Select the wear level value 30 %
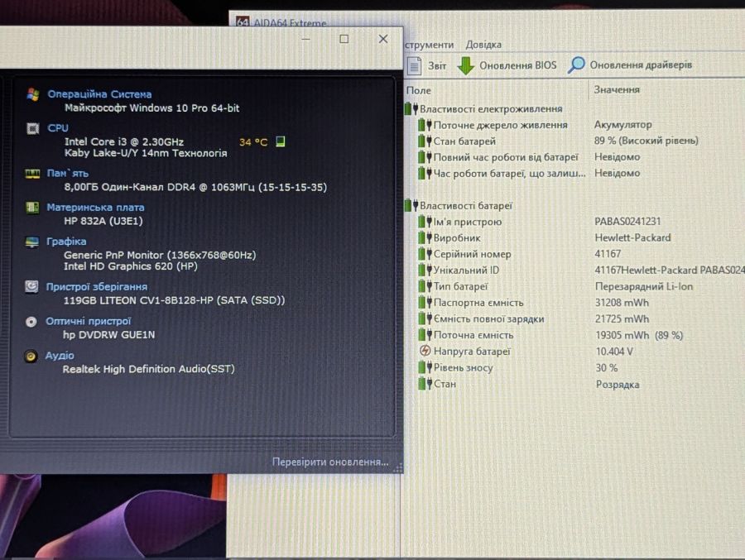Viewport: 745px width, 560px height. coord(607,367)
